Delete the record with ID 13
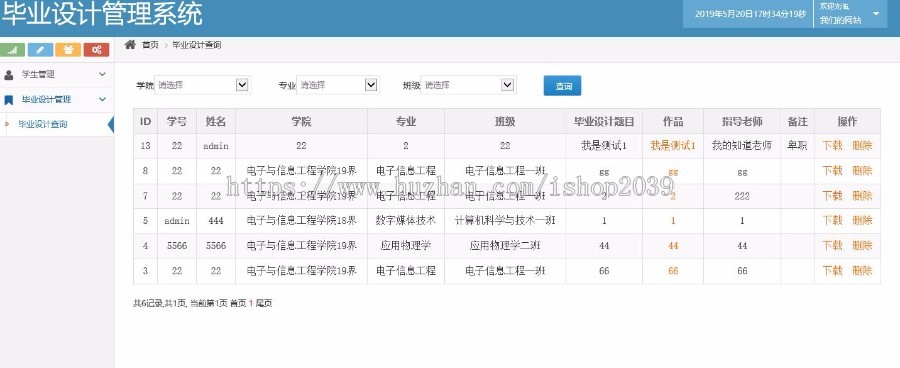900x368 pixels. pos(862,146)
